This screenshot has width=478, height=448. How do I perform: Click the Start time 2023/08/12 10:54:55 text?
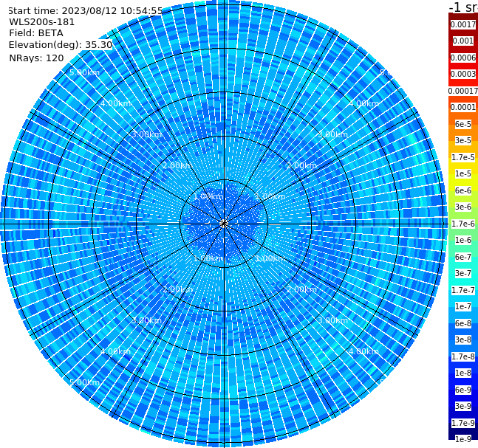coord(85,10)
